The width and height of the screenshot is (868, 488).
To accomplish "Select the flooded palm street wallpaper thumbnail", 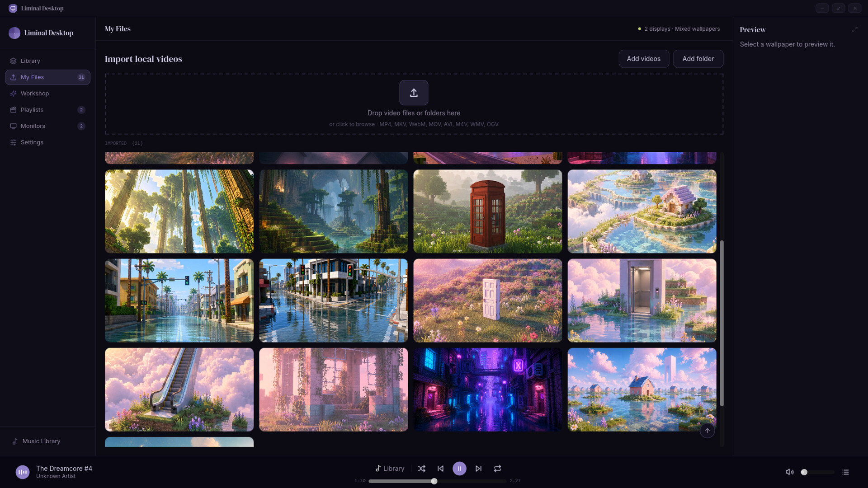I will click(x=179, y=300).
